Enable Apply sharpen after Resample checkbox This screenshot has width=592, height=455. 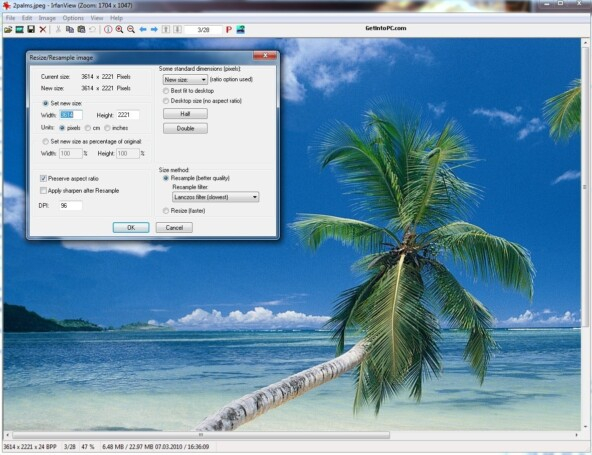coord(43,191)
